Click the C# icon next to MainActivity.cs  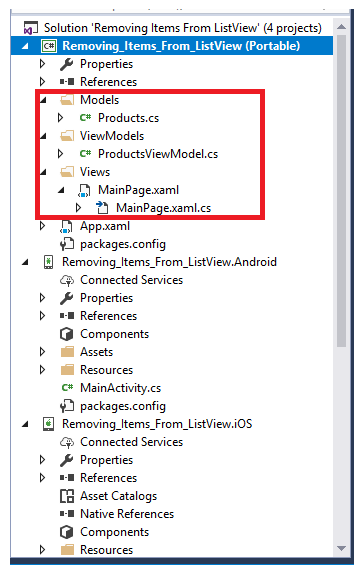(68, 388)
